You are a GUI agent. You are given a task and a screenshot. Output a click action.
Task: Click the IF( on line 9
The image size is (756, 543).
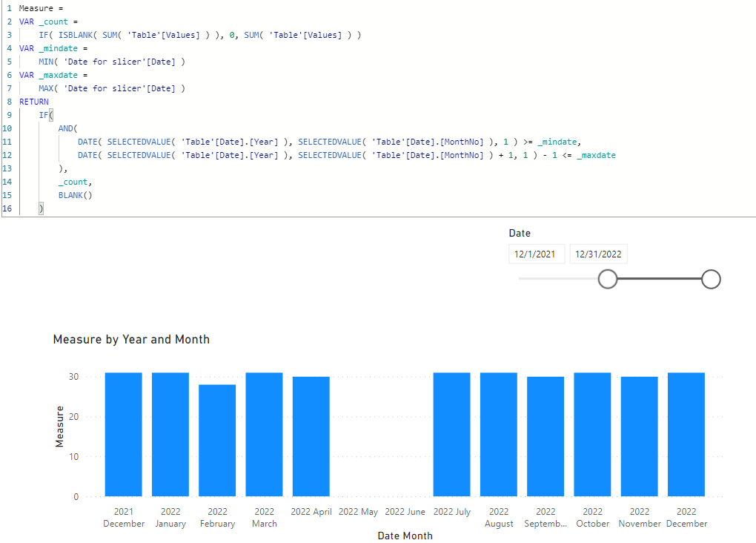coord(46,115)
